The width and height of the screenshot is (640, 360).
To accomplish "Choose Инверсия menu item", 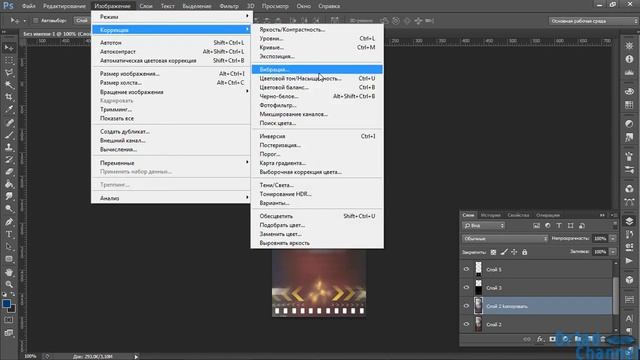I will click(317, 136).
